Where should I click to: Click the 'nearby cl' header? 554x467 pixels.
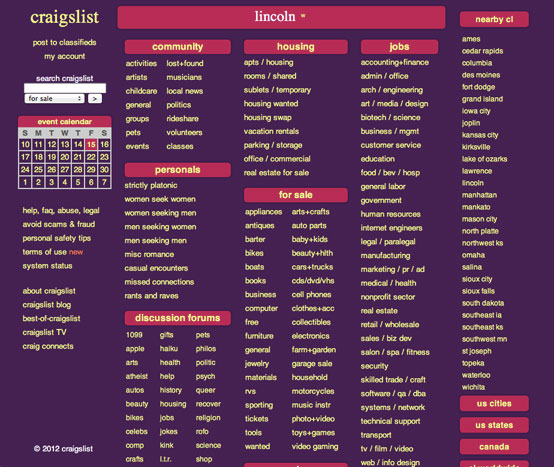pos(494,19)
